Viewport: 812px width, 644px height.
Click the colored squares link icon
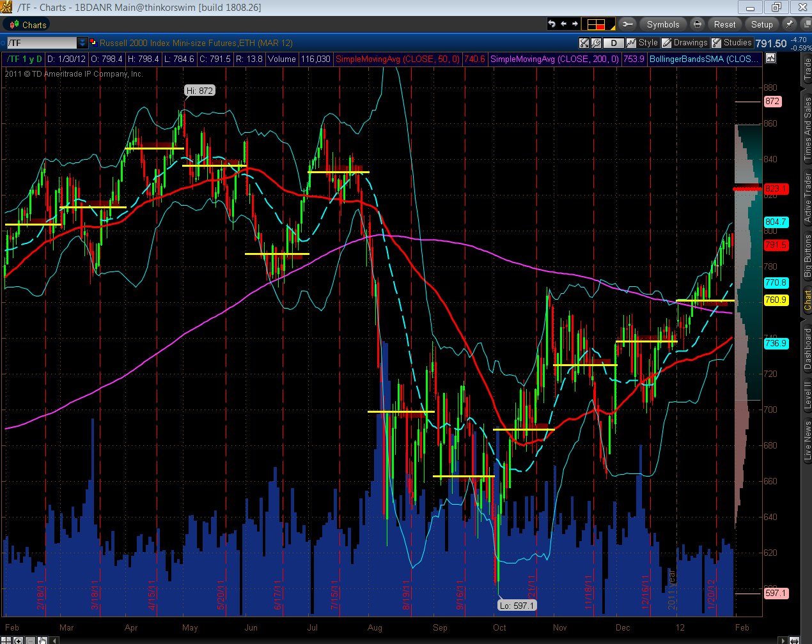click(x=93, y=43)
